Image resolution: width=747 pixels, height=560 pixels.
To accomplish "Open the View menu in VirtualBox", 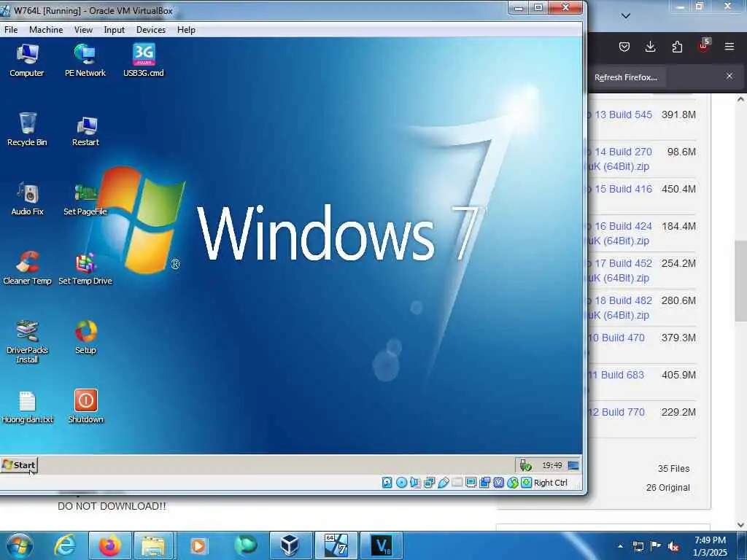I will tap(83, 29).
